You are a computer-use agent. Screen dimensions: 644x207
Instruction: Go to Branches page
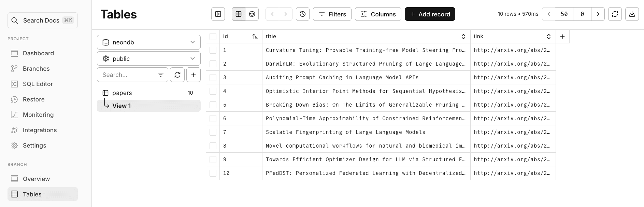point(36,69)
